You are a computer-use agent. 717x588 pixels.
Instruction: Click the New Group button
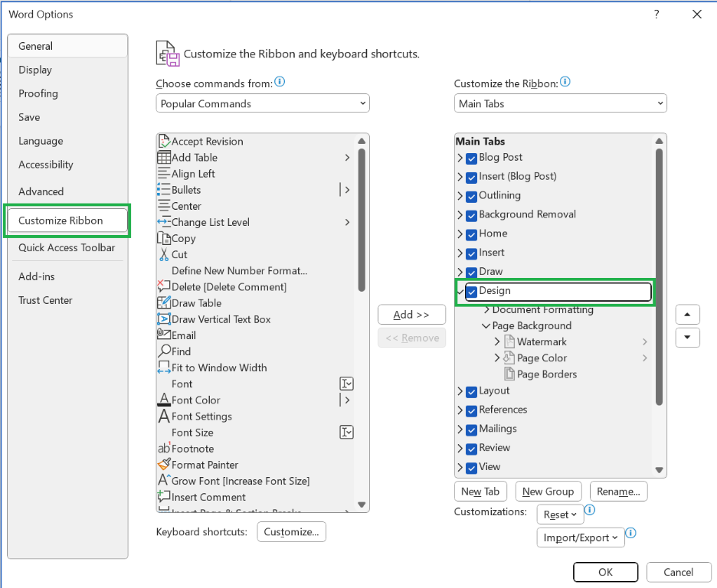tap(548, 492)
